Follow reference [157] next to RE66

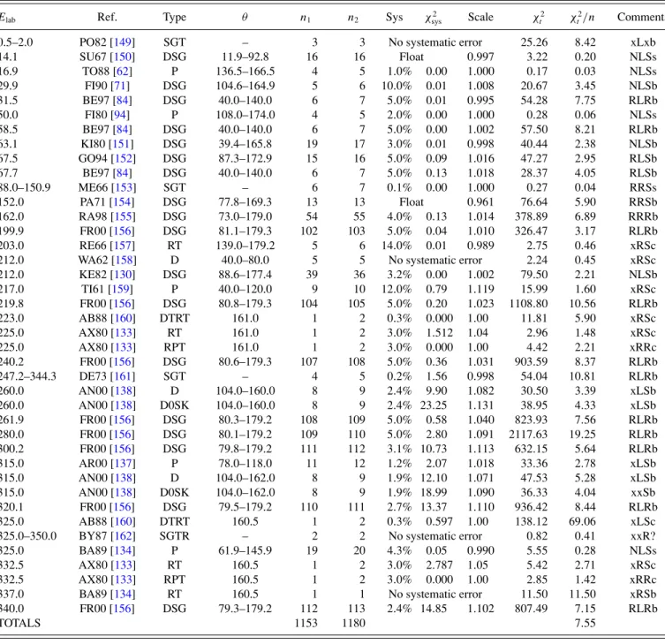click(123, 246)
